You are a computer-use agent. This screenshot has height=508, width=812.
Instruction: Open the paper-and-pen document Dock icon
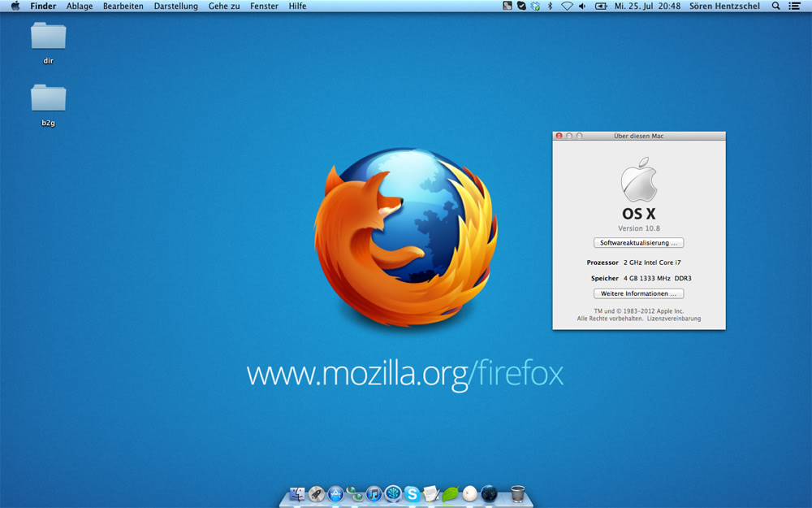[x=431, y=493]
